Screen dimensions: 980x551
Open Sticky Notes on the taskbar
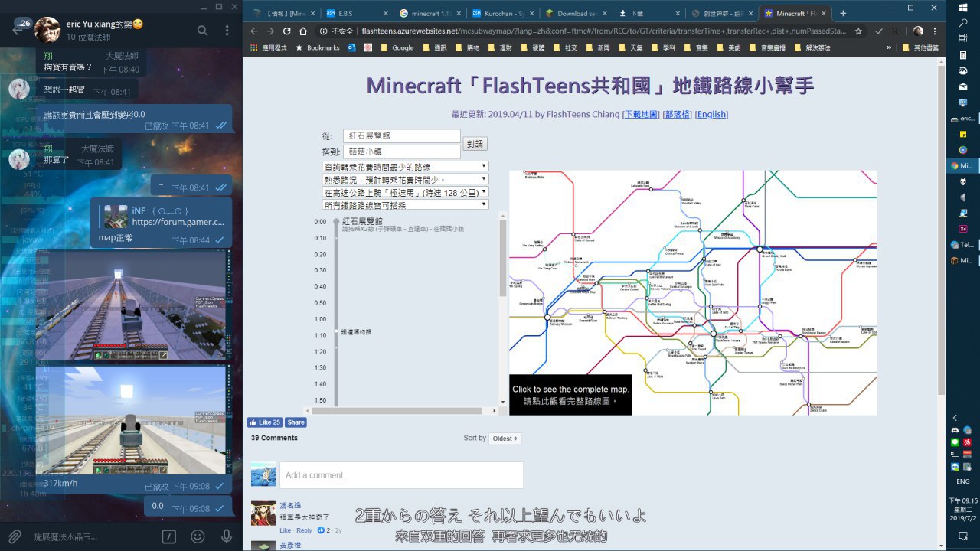[x=963, y=134]
